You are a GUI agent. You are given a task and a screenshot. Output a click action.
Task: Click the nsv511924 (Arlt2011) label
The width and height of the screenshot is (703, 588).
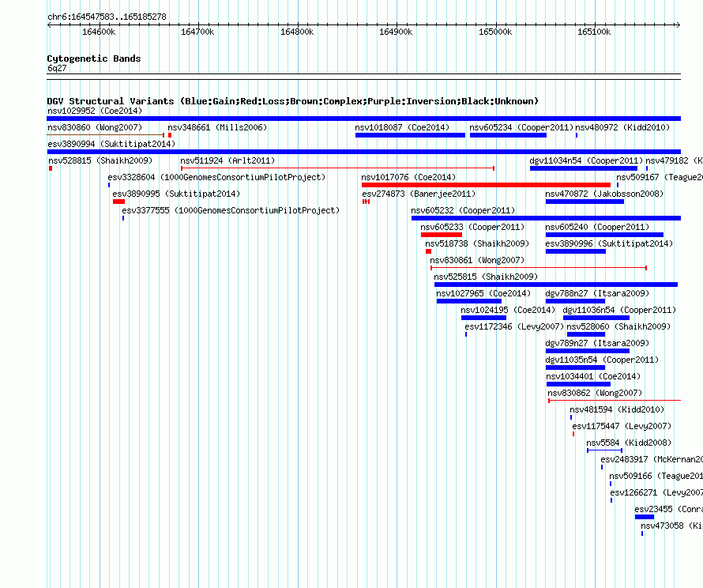tap(227, 160)
